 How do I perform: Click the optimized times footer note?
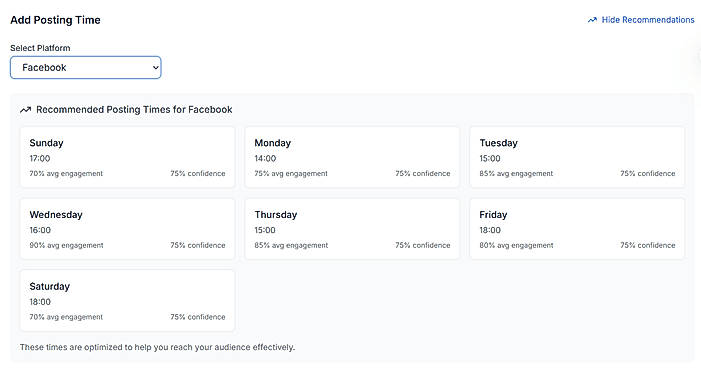tap(157, 347)
